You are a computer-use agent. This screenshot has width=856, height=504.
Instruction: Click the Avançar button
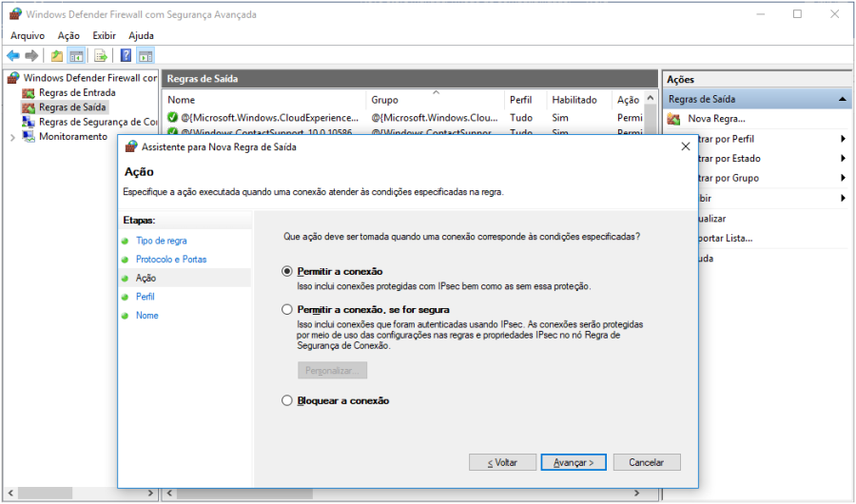click(574, 462)
